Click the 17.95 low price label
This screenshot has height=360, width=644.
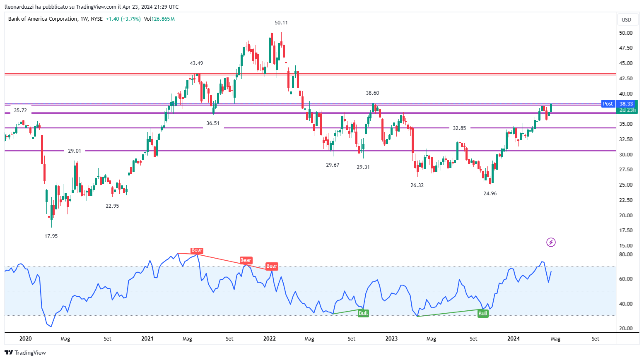[51, 236]
